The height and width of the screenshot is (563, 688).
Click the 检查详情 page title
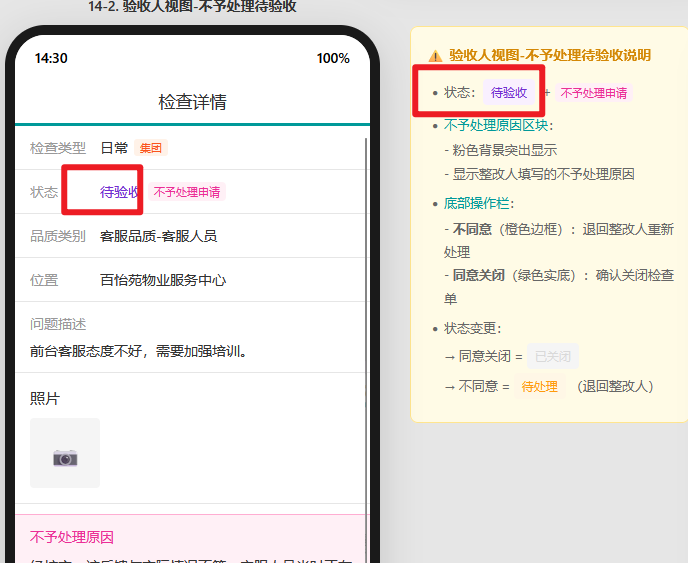pos(192,102)
